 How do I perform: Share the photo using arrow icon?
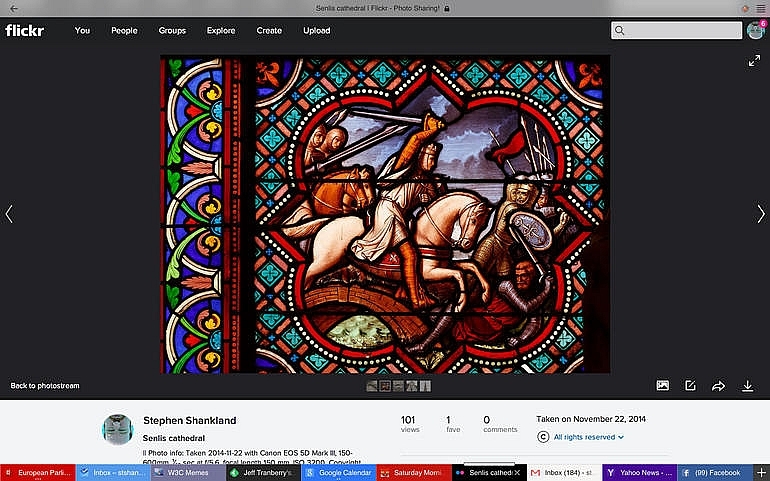point(718,386)
